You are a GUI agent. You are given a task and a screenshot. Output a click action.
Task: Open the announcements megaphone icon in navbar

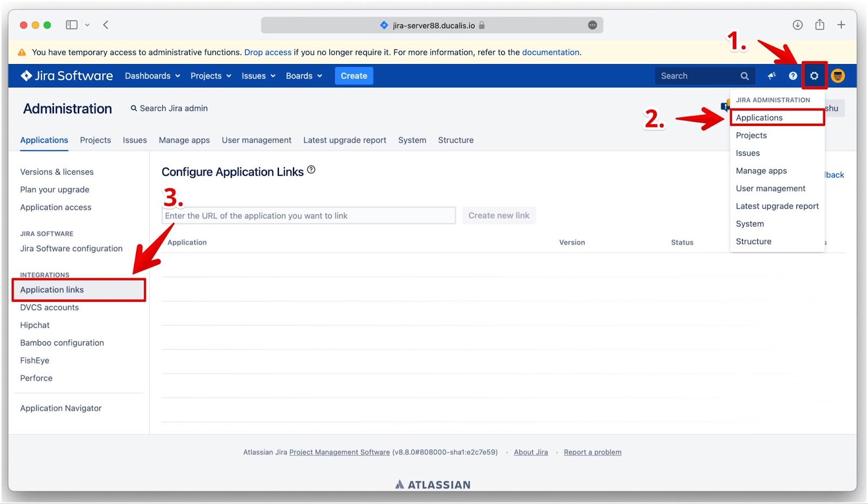(771, 76)
